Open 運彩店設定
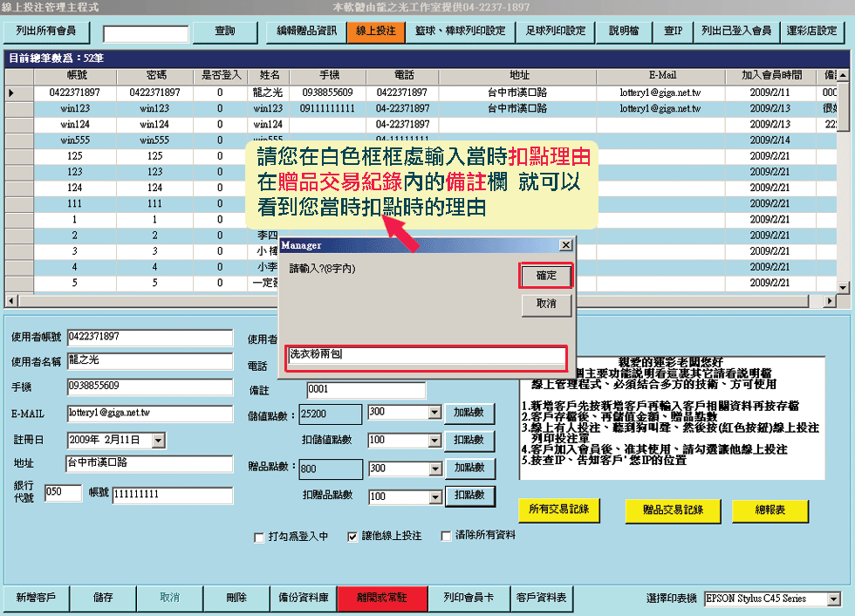This screenshot has width=855, height=616. pos(811,31)
